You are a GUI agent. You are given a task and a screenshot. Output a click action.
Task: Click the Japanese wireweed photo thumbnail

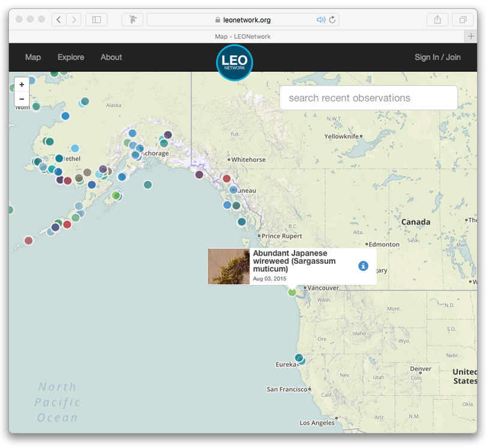[229, 266]
